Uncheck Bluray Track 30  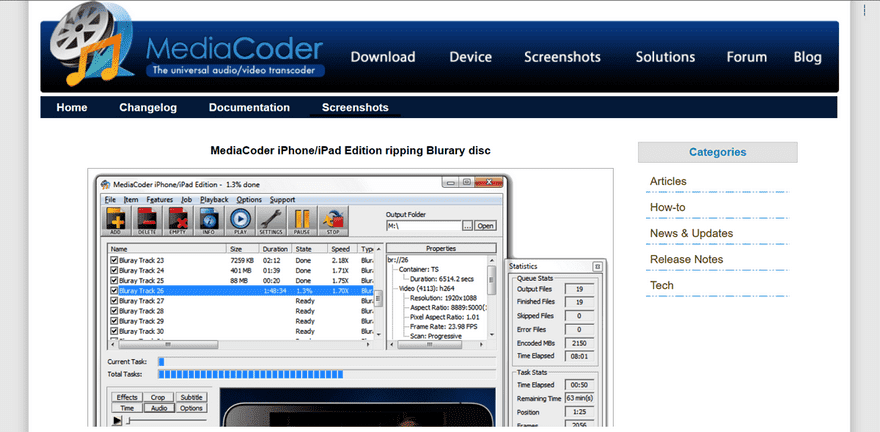tap(114, 331)
